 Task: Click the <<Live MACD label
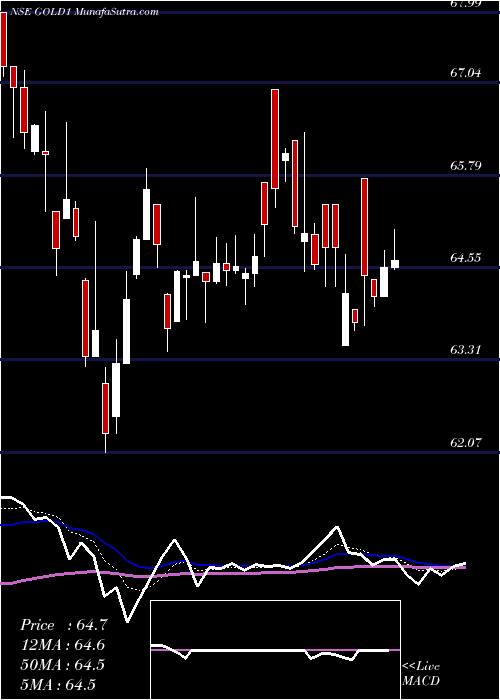pos(421,674)
